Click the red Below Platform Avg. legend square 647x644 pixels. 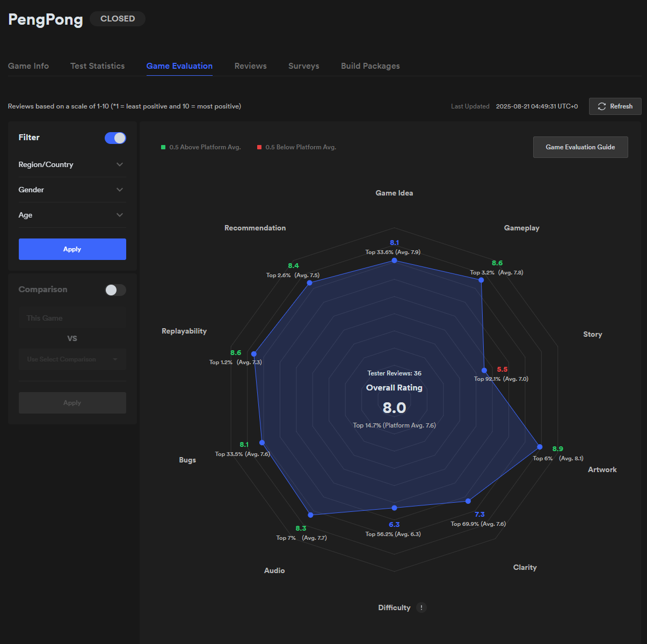pyautogui.click(x=259, y=147)
